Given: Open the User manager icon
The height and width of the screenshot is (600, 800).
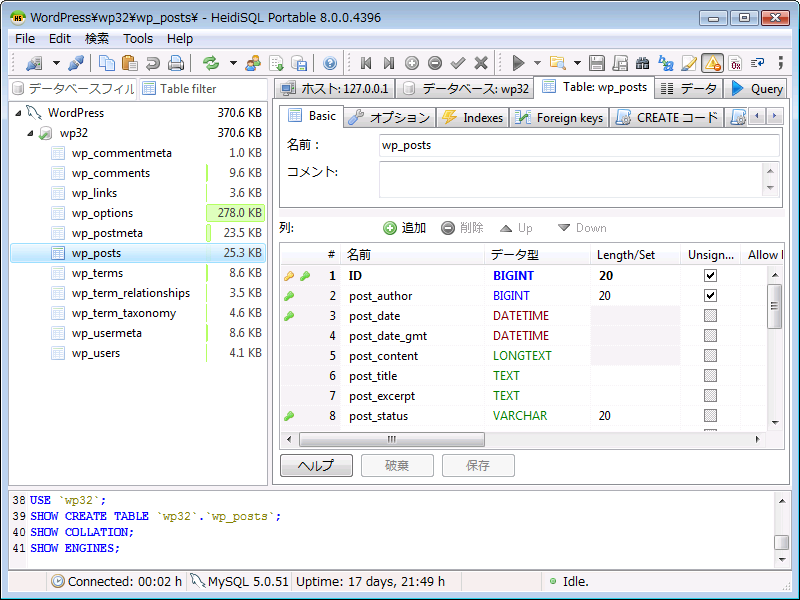Looking at the screenshot, I should click(x=253, y=63).
